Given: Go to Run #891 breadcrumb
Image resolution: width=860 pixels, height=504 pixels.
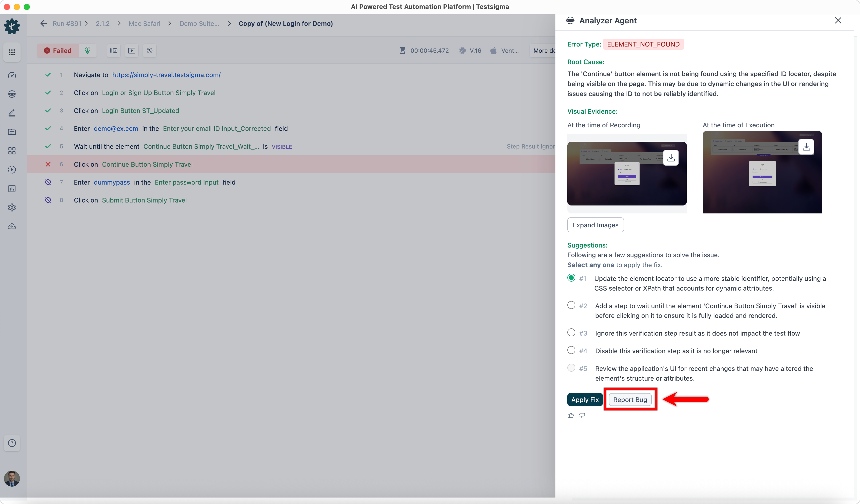Looking at the screenshot, I should coord(67,24).
